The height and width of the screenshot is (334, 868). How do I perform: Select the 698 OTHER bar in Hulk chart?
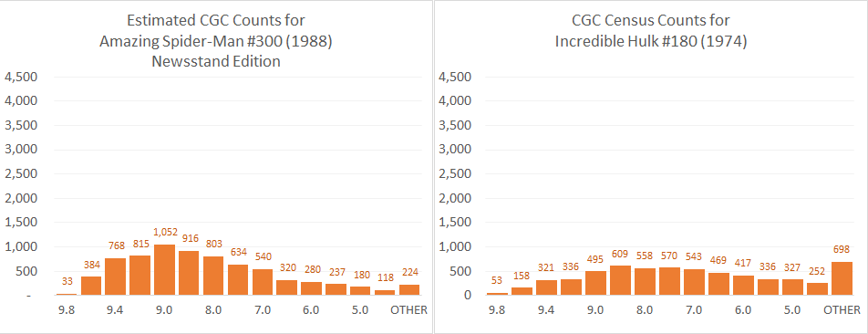[x=842, y=278]
